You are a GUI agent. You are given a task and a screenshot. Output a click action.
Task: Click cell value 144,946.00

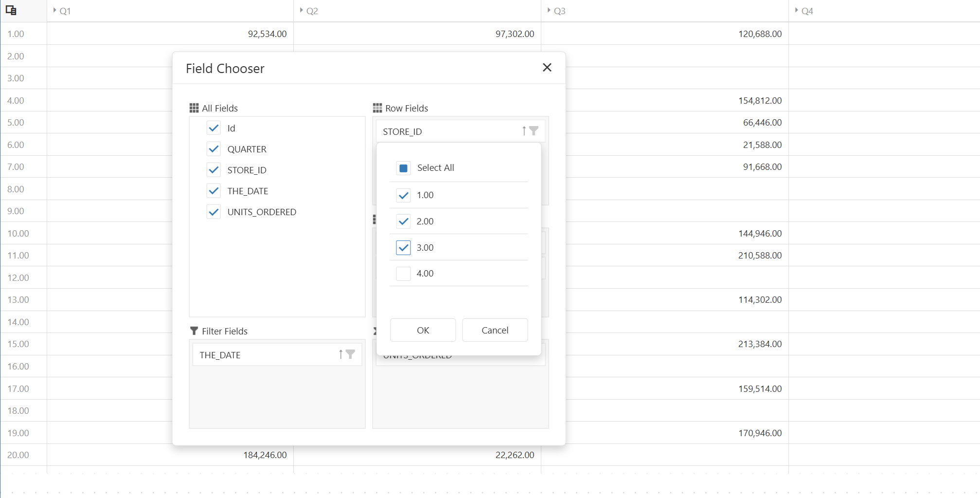click(760, 233)
